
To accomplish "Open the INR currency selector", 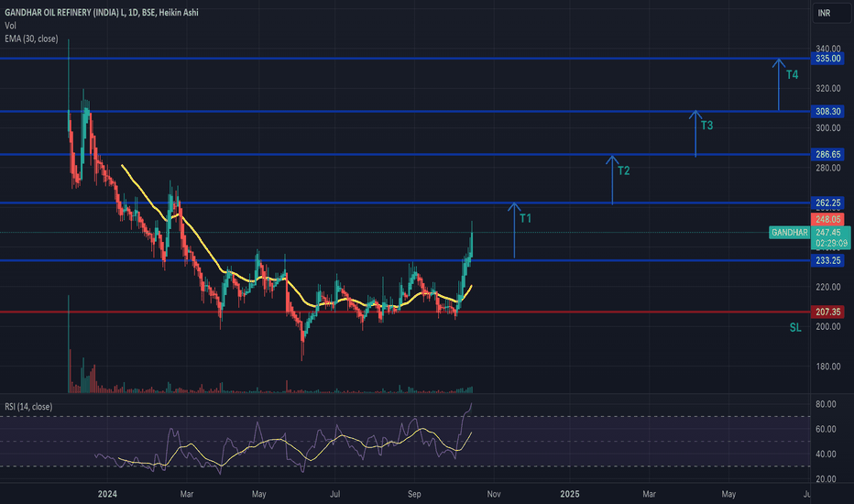I will [832, 13].
